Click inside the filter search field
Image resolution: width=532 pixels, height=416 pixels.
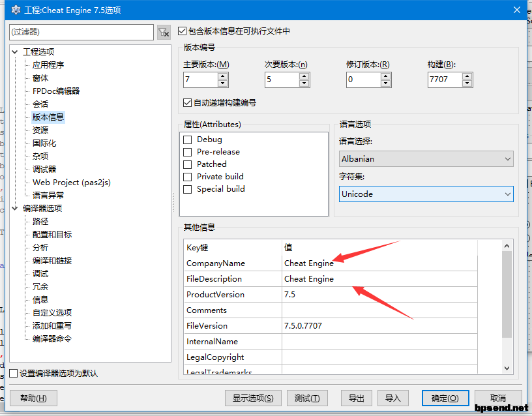pyautogui.click(x=81, y=32)
